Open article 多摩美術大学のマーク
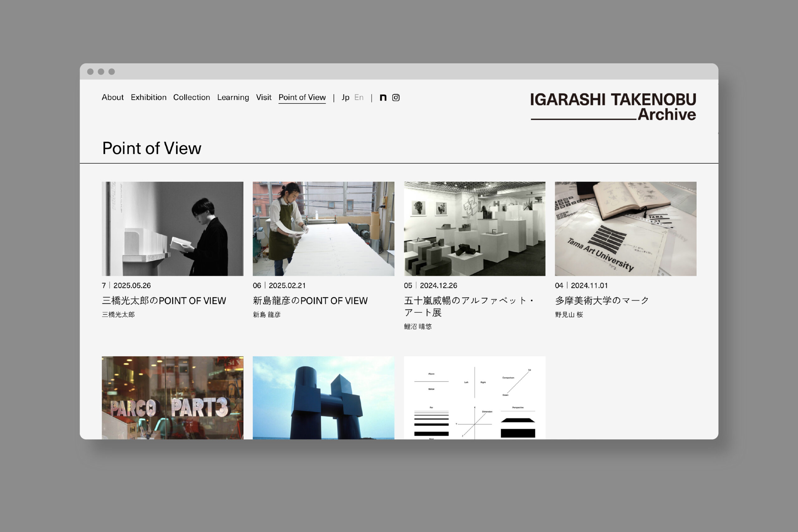Viewport: 798px width, 532px height. 602,301
